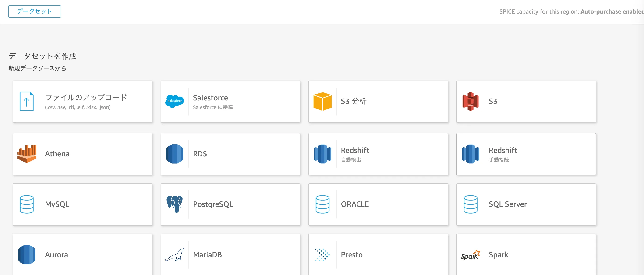This screenshot has width=644, height=275.
Task: Choose the orange Athena icon
Action: coord(27,154)
